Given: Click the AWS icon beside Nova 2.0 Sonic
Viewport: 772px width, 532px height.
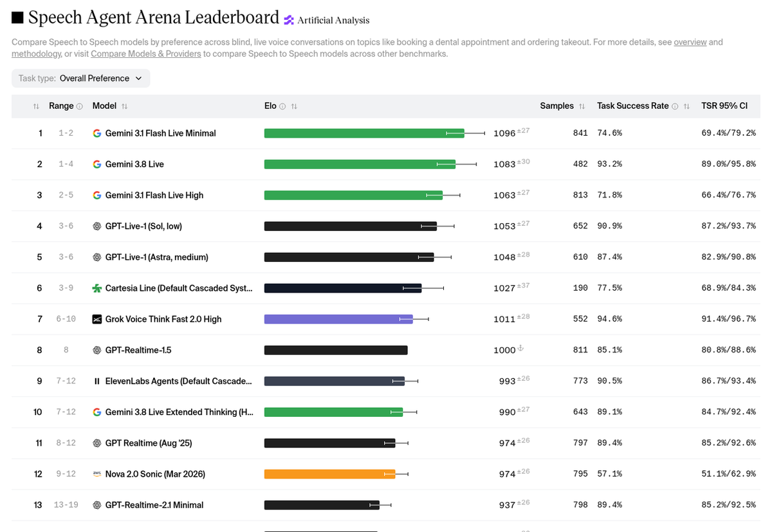Looking at the screenshot, I should (97, 474).
